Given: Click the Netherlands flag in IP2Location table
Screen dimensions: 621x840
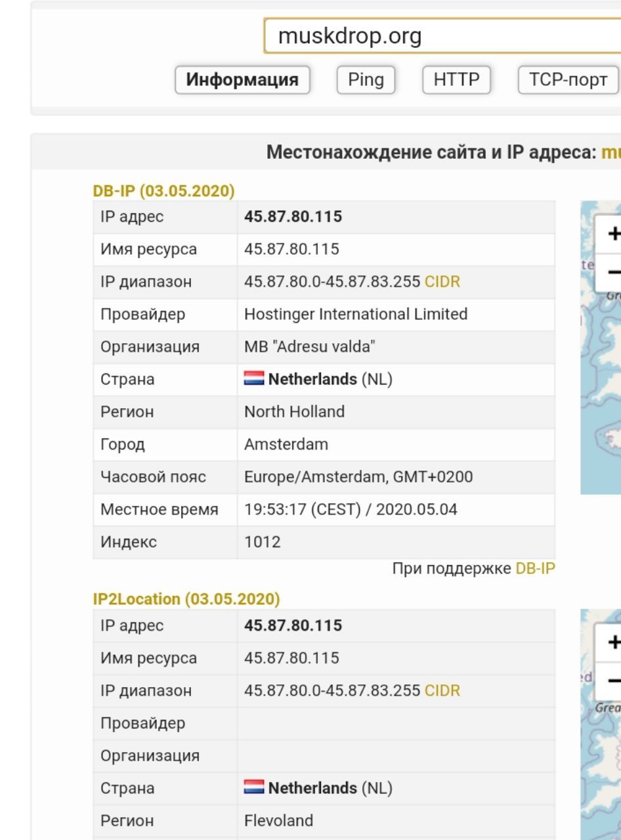Looking at the screenshot, I should tap(254, 788).
